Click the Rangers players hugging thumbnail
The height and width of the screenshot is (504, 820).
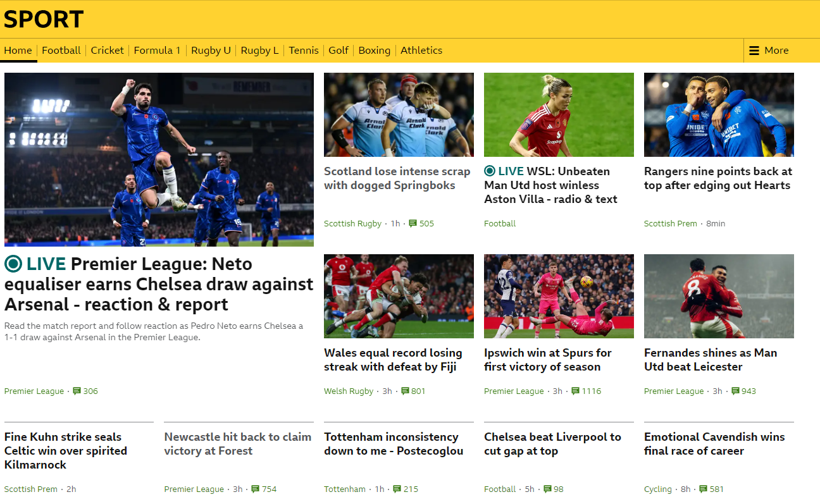coord(719,114)
